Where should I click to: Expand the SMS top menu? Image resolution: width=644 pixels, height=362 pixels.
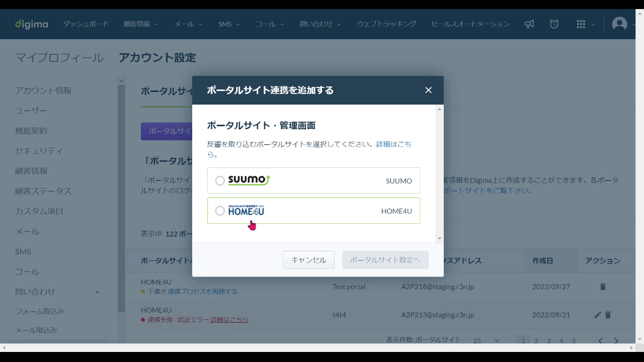229,24
